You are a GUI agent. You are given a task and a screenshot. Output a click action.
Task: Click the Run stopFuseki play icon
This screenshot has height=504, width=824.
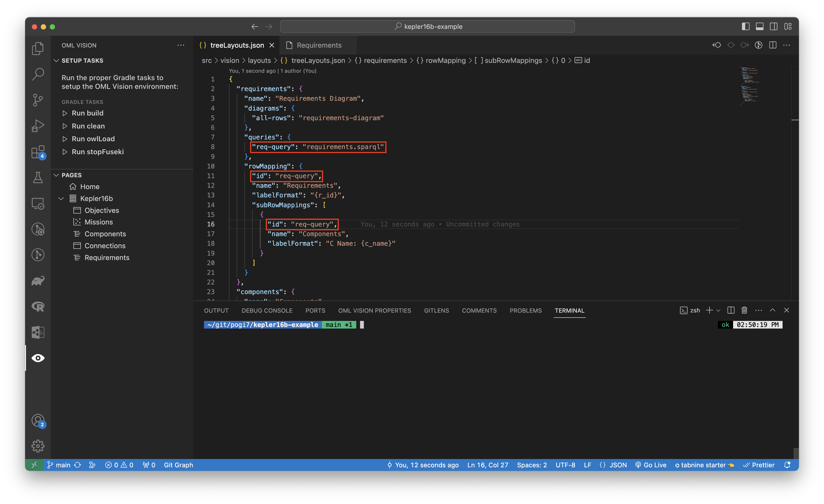[x=65, y=152]
